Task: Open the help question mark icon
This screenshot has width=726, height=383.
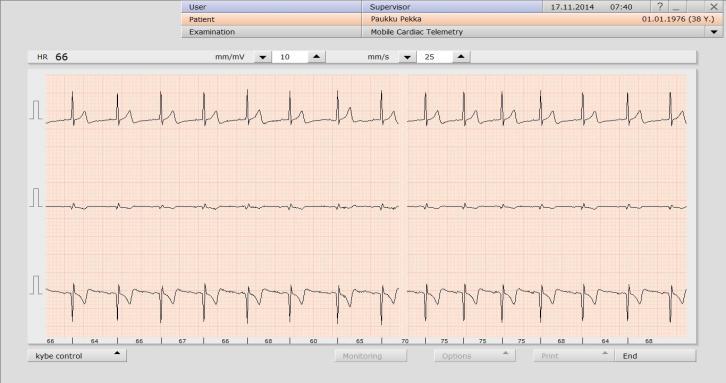Action: coord(660,6)
